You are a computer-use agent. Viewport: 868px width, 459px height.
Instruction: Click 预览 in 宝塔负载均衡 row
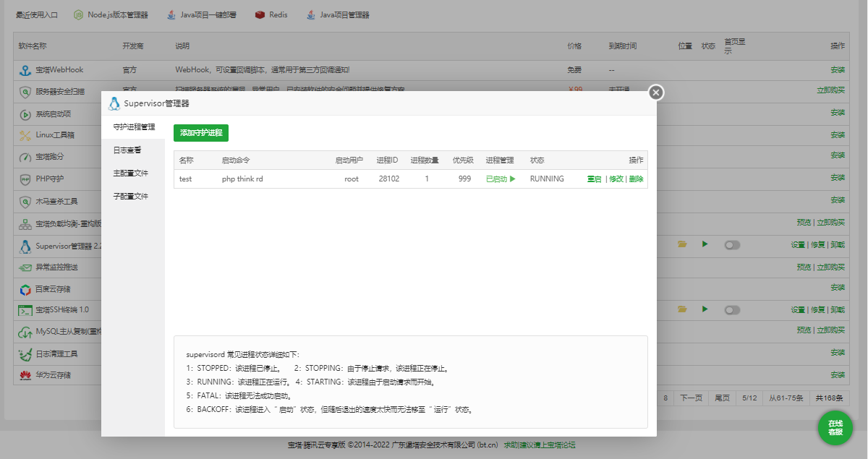point(804,223)
